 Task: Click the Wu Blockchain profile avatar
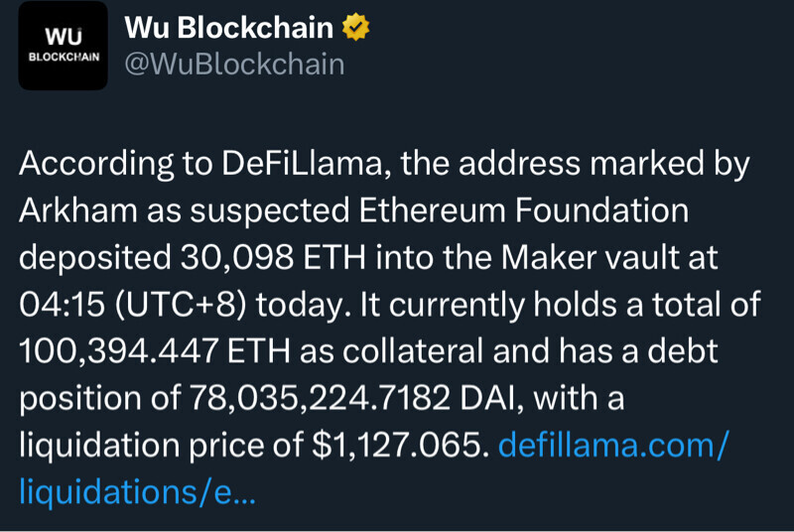pyautogui.click(x=64, y=47)
